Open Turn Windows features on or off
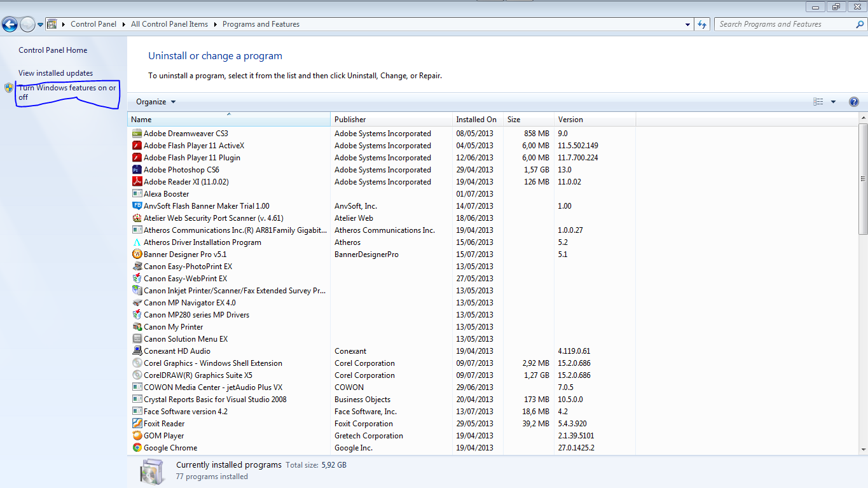Image resolution: width=868 pixels, height=488 pixels. tap(67, 93)
